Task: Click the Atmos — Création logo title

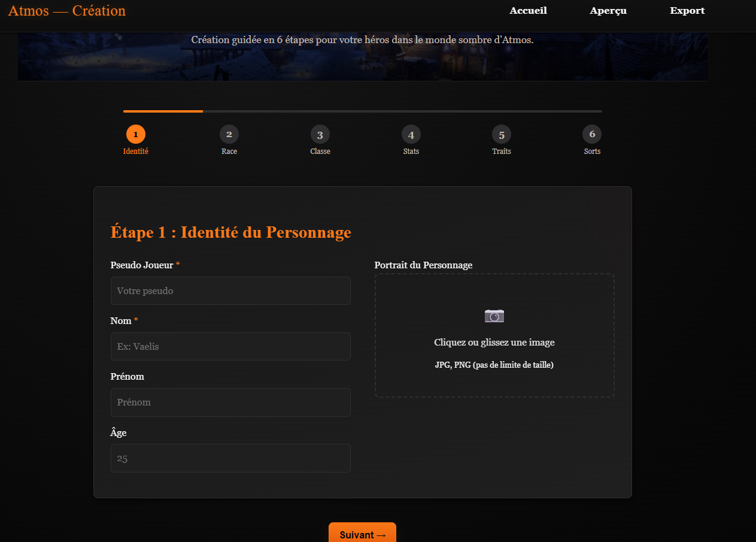Action: [67, 11]
